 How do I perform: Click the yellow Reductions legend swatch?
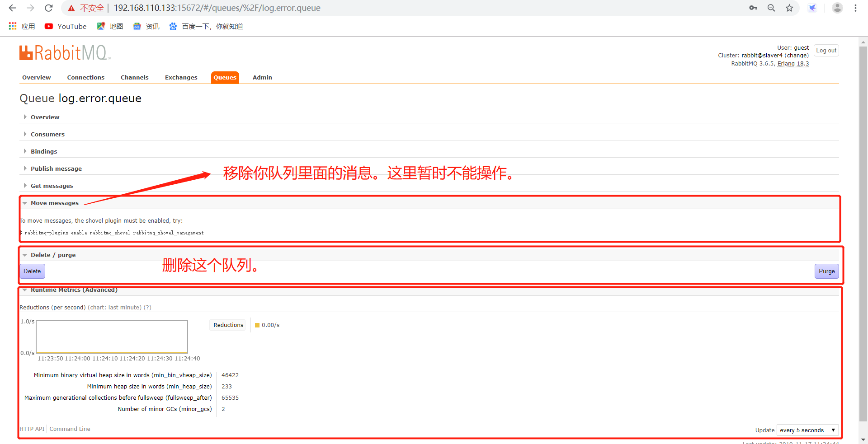[257, 325]
